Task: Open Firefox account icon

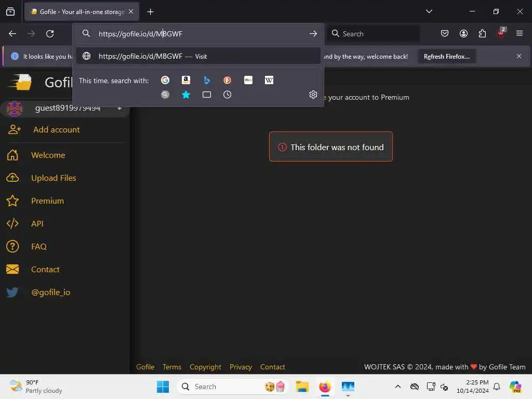Action: click(463, 34)
